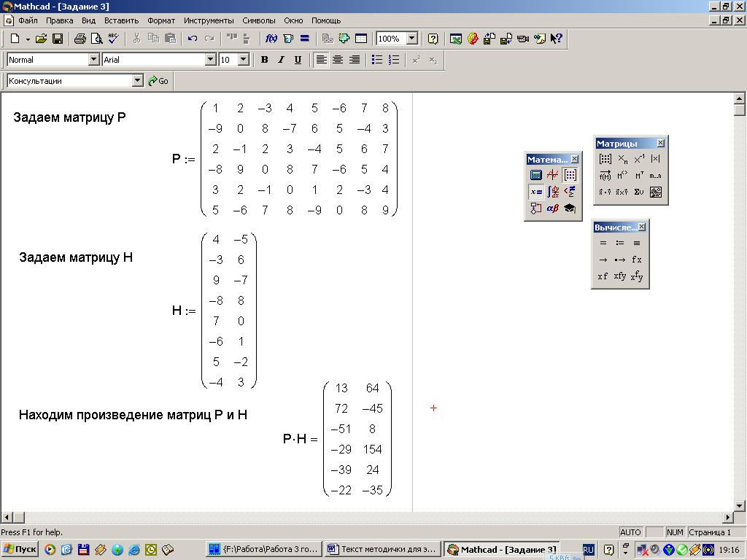This screenshot has width=747, height=560.
Task: Open Print Preview from the toolbar
Action: [97, 39]
